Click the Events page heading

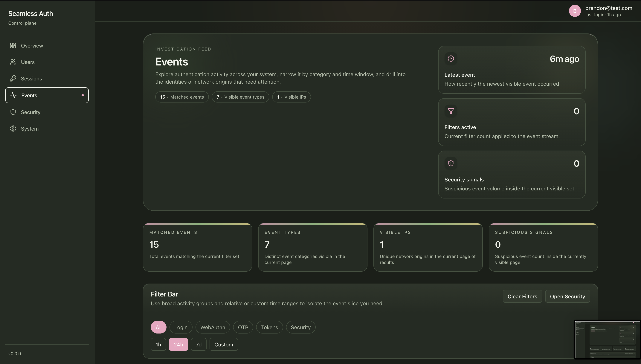[x=172, y=62]
